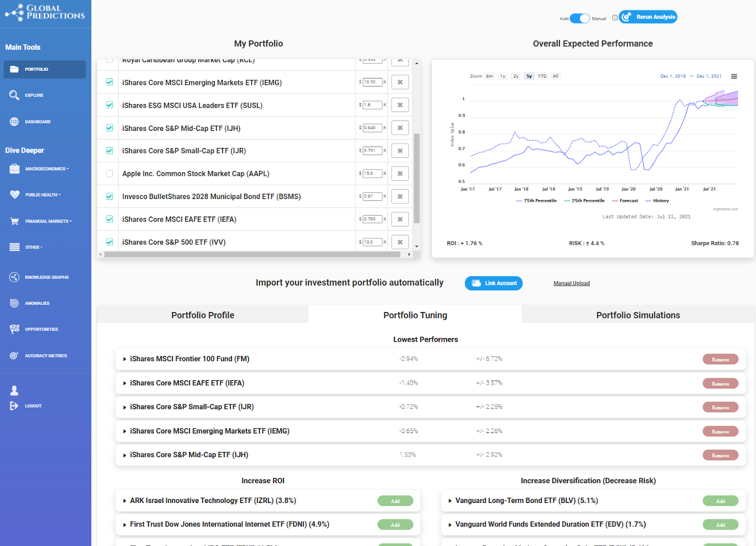This screenshot has height=546, width=756.
Task: Toggle the Auto/Manual analysis switch
Action: coord(580,18)
